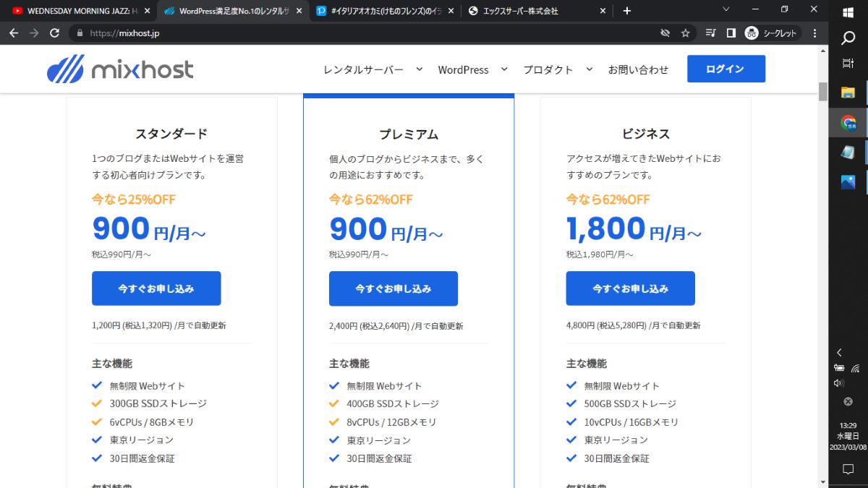868x488 pixels.
Task: Click 4,800円 (税込5,280円) auto-renewal text
Action: (634, 325)
